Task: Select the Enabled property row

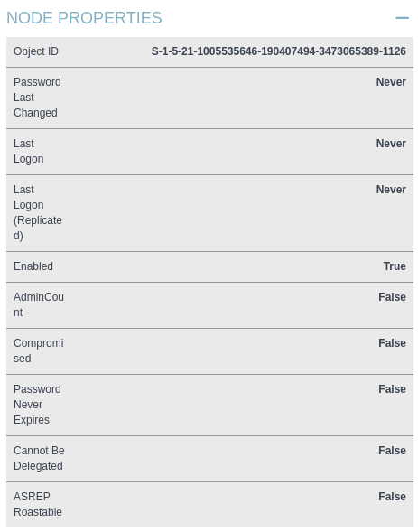Action: point(209,266)
